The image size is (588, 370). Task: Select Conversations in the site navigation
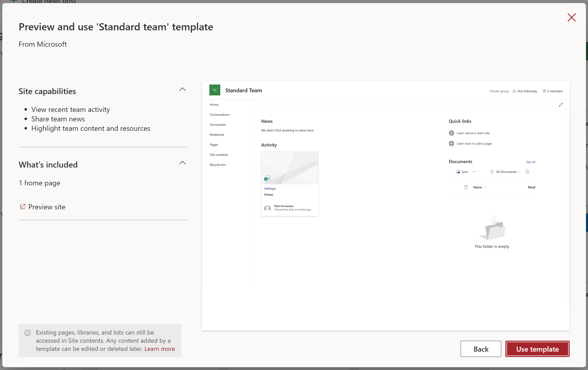coord(219,115)
